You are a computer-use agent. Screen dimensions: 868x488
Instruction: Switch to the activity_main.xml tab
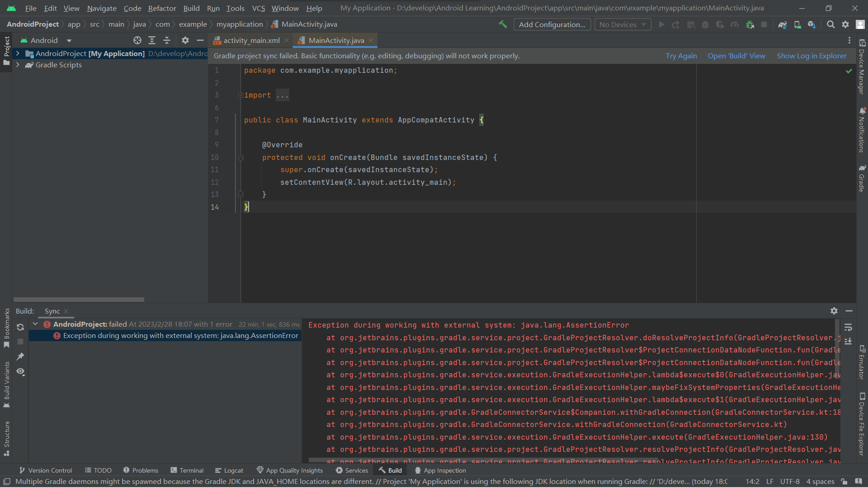point(251,41)
